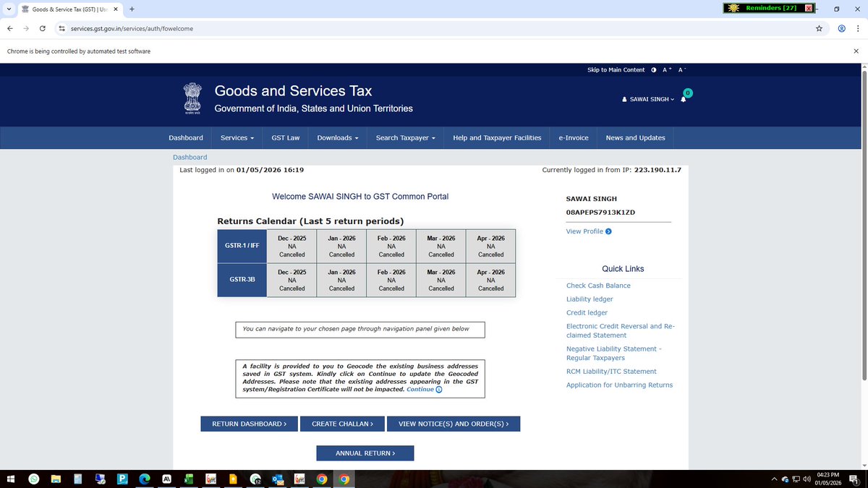868x488 pixels.
Task: Bookmark this page with the star icon
Action: click(x=819, y=29)
